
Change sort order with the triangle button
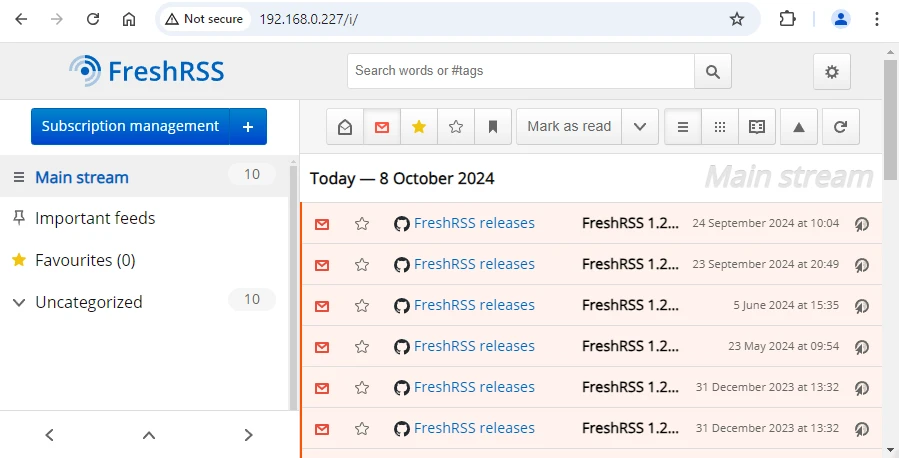coord(798,127)
